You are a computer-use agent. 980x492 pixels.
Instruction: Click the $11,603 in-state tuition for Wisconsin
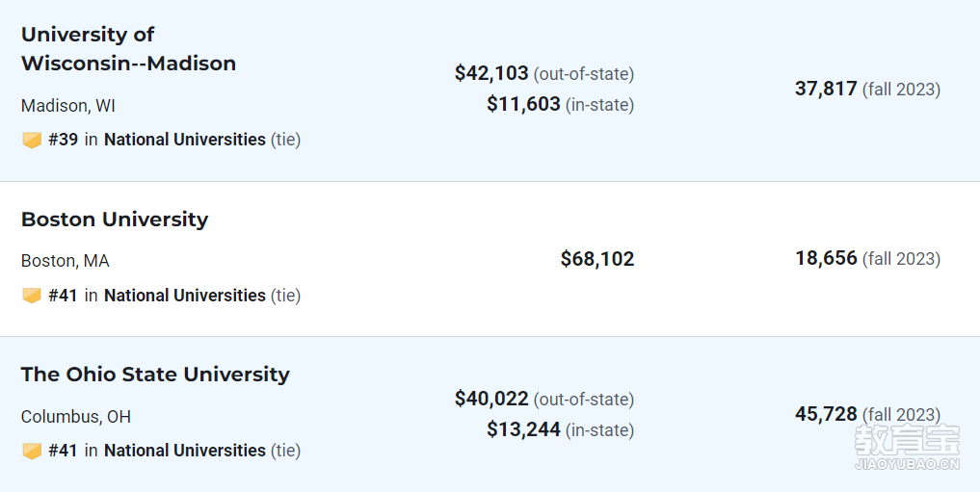click(x=524, y=104)
